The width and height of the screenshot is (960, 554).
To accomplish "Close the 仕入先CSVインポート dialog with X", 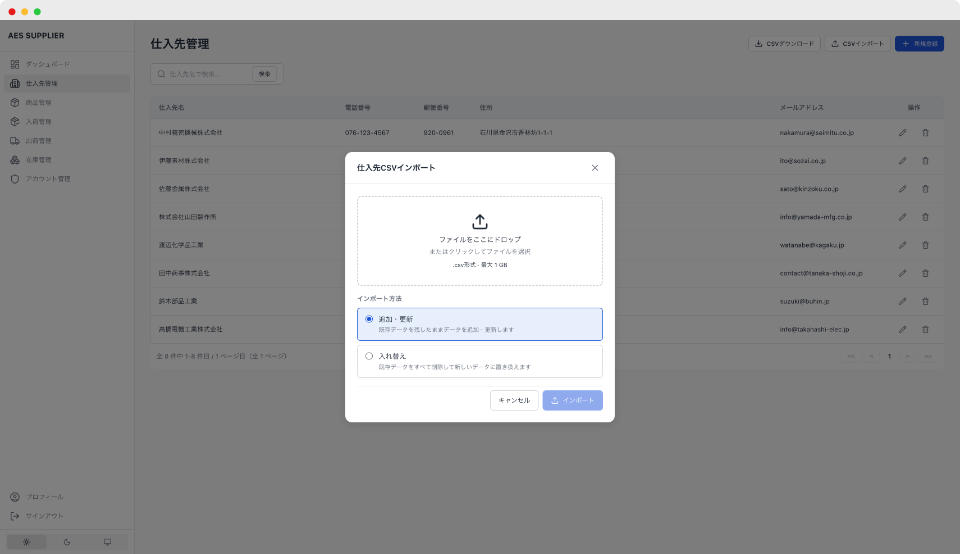I will pos(595,168).
